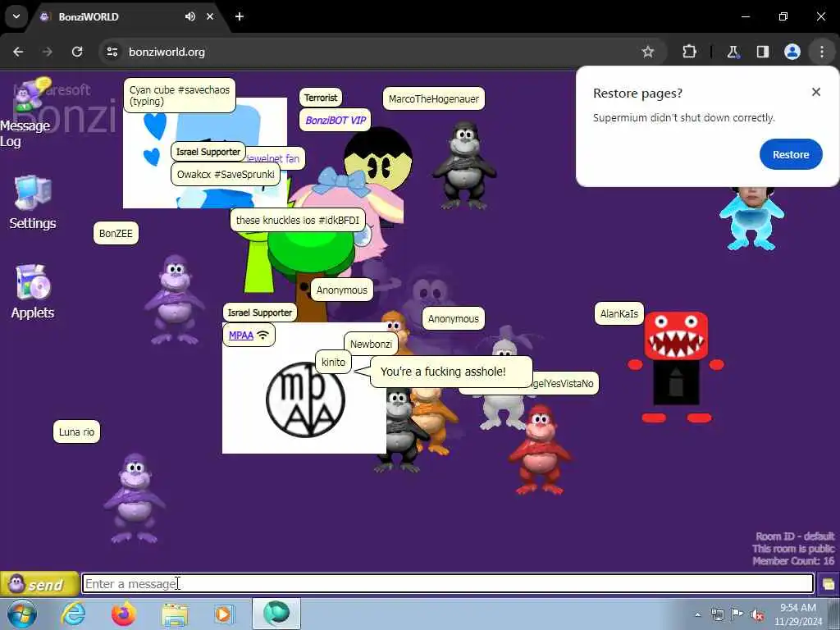
Task: Go forward in browser history
Action: [x=48, y=52]
